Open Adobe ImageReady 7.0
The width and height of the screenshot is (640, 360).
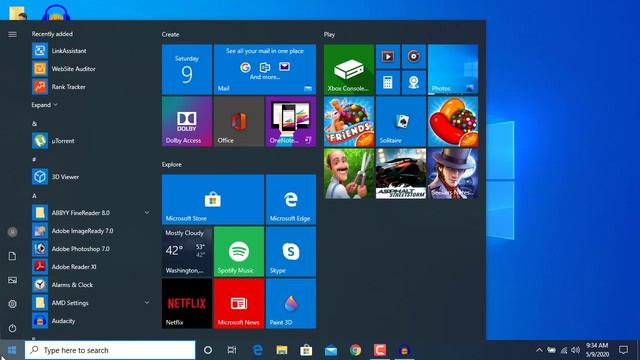(x=91, y=231)
